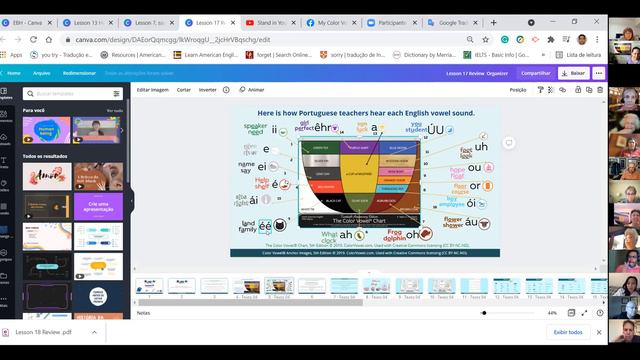
Task: Open the Redimensionar menu
Action: pos(79,73)
